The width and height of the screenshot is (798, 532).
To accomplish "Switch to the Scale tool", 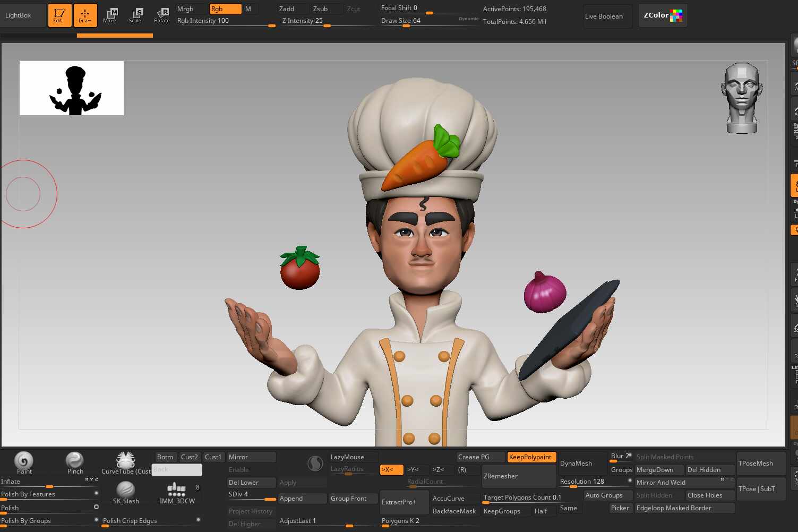I will coord(135,15).
